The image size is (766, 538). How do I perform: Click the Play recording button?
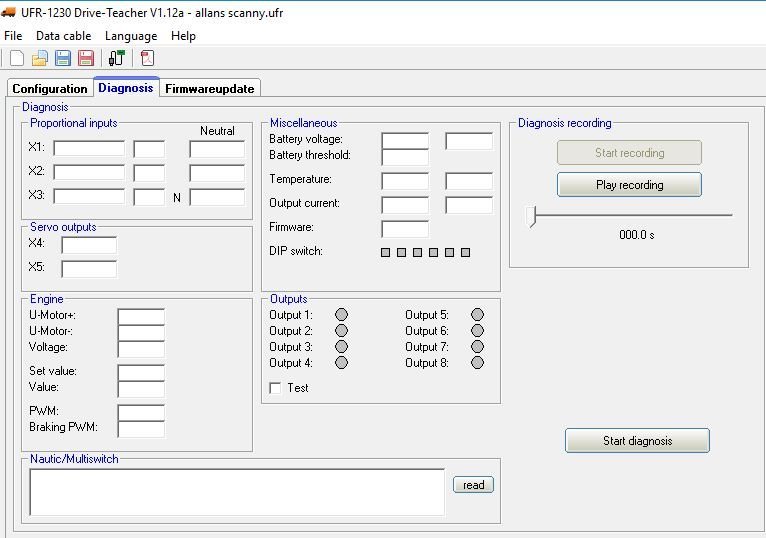click(x=629, y=185)
